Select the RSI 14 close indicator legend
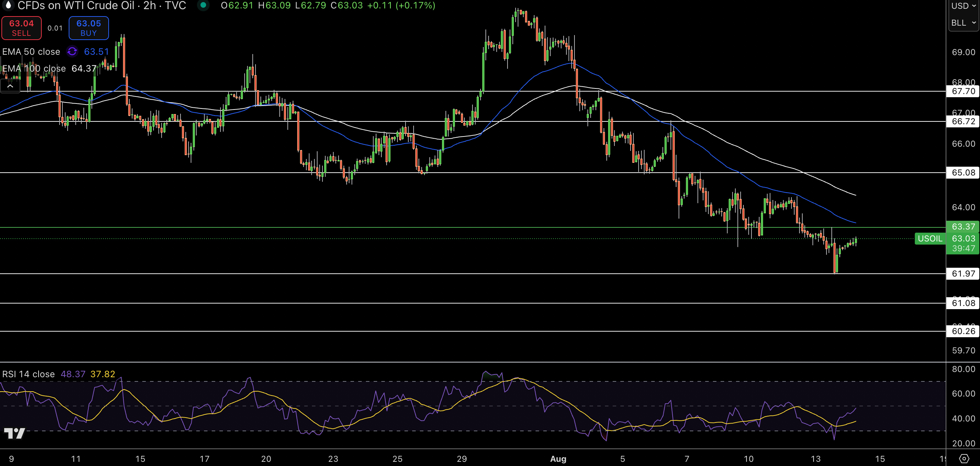 tap(28, 374)
